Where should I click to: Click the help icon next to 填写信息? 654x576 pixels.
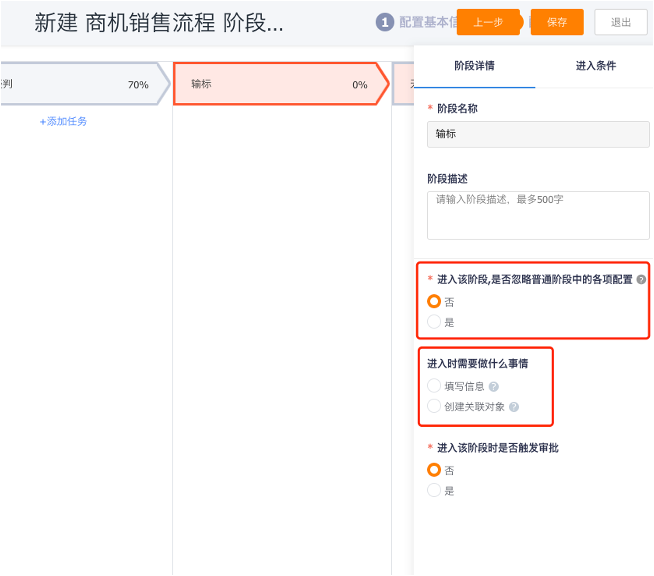pos(493,386)
